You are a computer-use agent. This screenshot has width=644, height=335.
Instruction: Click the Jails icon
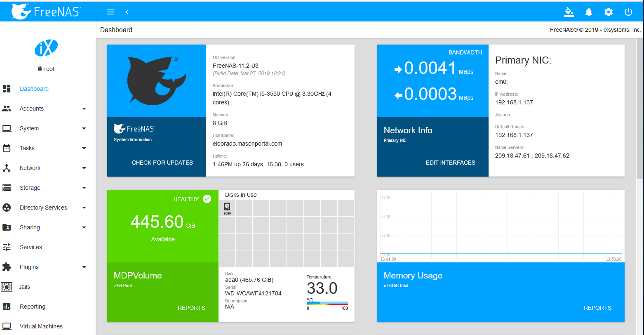pos(7,287)
